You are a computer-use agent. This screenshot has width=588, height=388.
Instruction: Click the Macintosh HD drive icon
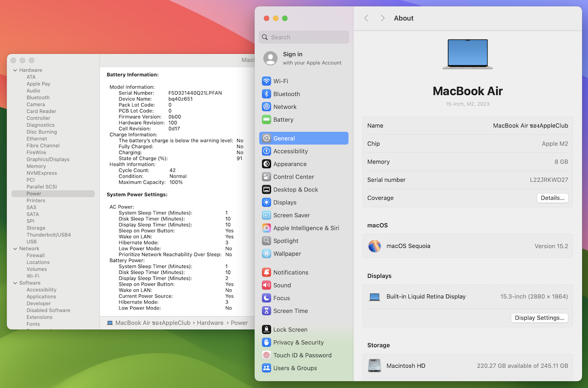(x=375, y=366)
